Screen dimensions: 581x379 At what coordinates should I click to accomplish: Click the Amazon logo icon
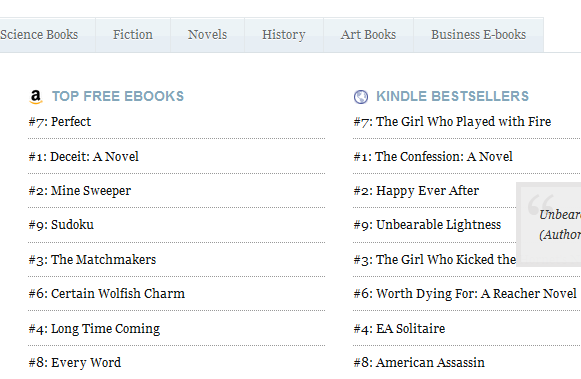[x=36, y=97]
